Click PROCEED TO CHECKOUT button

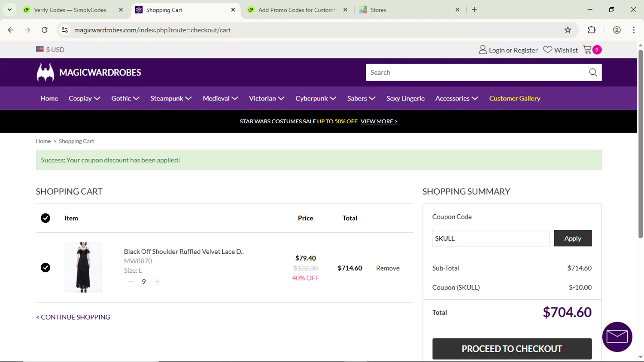tap(512, 349)
